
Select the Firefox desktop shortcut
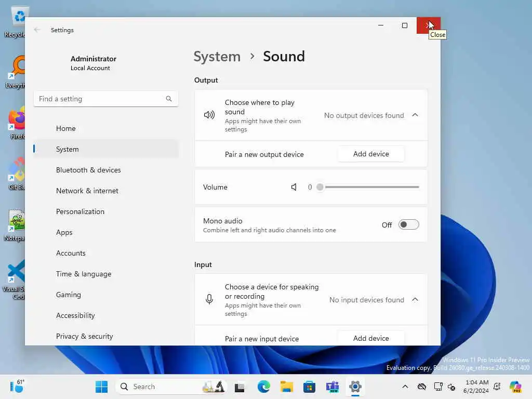[16, 123]
